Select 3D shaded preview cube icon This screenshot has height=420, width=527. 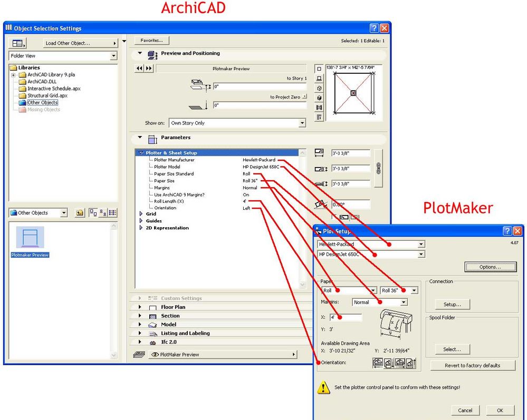(x=319, y=98)
